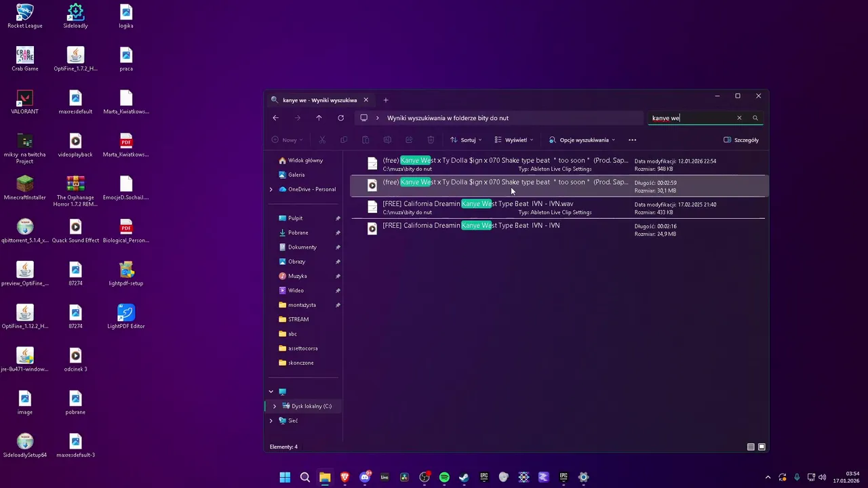Screen dimensions: 868x488
Task: Collapse the This PC section chevron
Action: 271,391
